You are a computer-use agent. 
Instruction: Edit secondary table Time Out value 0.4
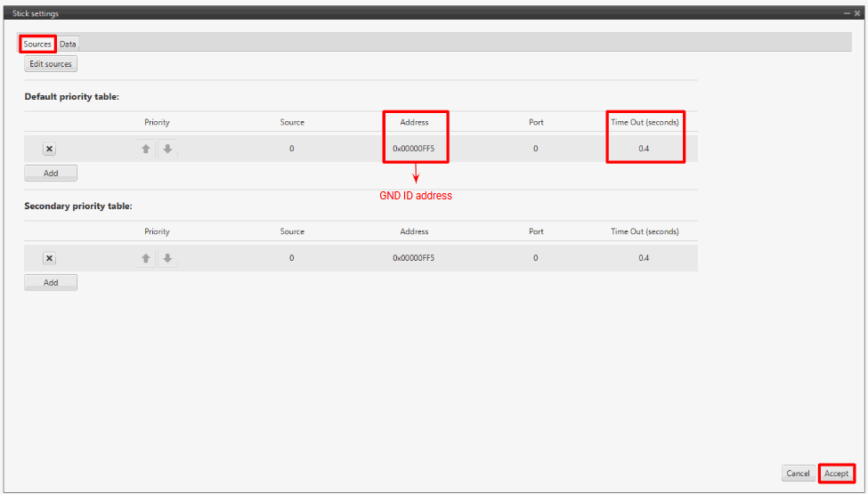644,258
